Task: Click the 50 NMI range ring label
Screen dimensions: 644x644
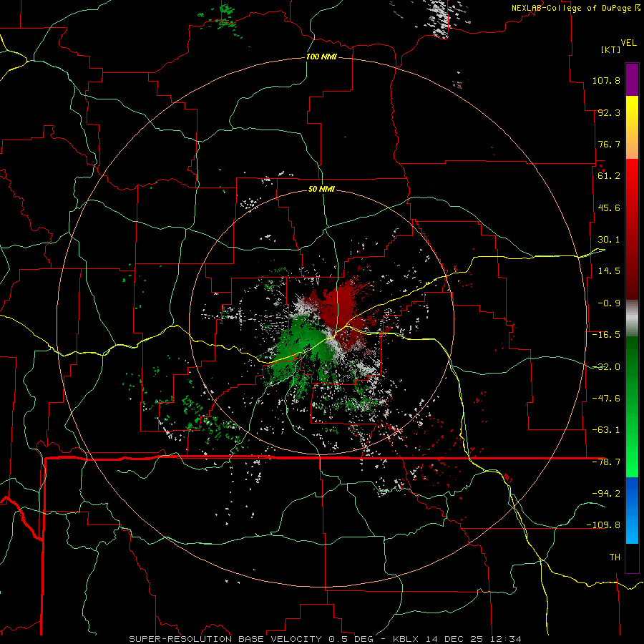Action: click(x=321, y=190)
